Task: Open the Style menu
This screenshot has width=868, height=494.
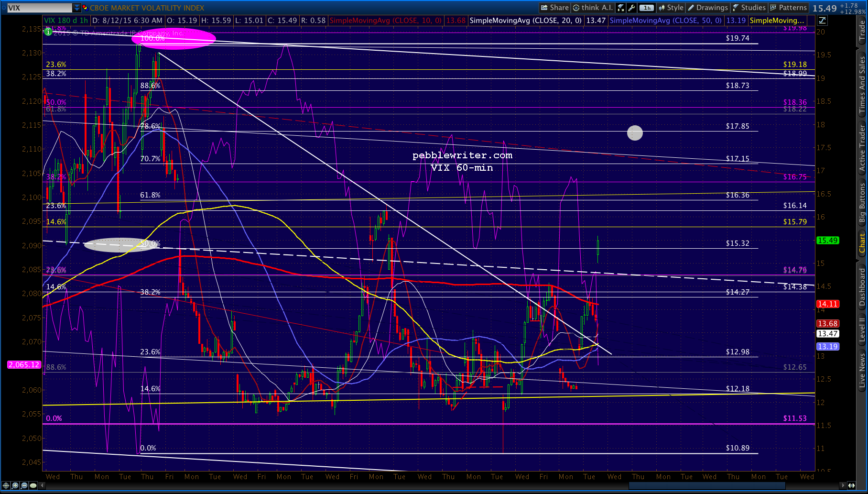Action: pyautogui.click(x=671, y=8)
